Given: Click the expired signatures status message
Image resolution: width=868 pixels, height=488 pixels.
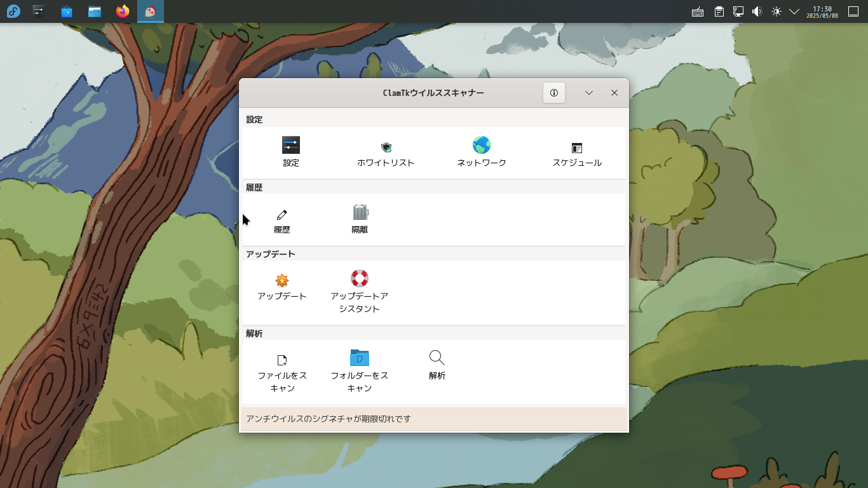Looking at the screenshot, I should pos(329,419).
